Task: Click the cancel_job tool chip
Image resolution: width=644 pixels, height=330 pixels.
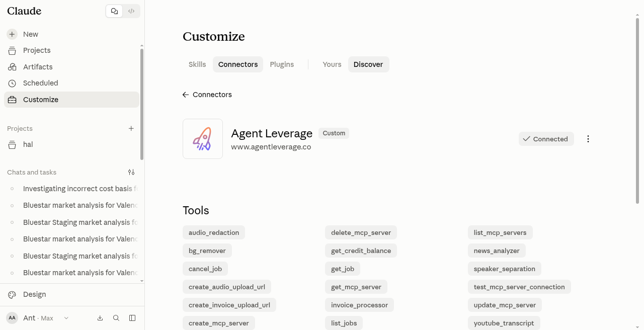Action: click(205, 269)
